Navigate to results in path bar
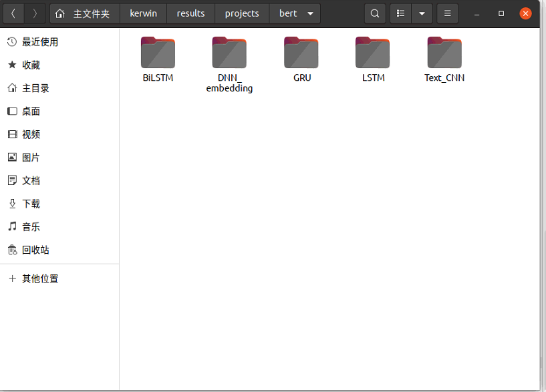546x392 pixels. pos(191,13)
